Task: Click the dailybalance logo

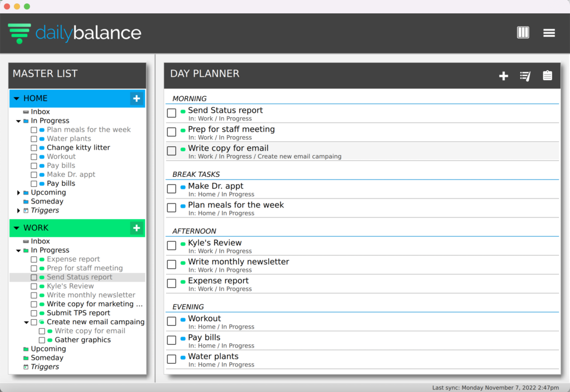Action: pos(75,33)
